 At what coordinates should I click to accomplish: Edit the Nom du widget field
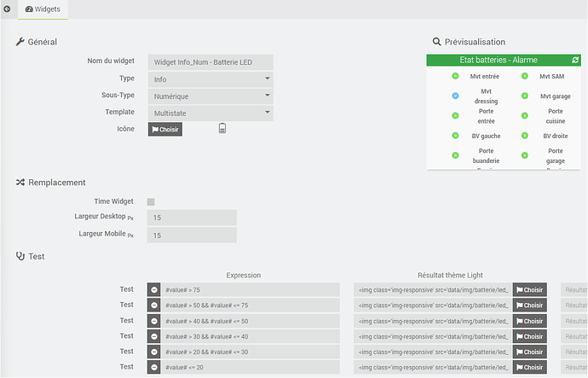(210, 62)
